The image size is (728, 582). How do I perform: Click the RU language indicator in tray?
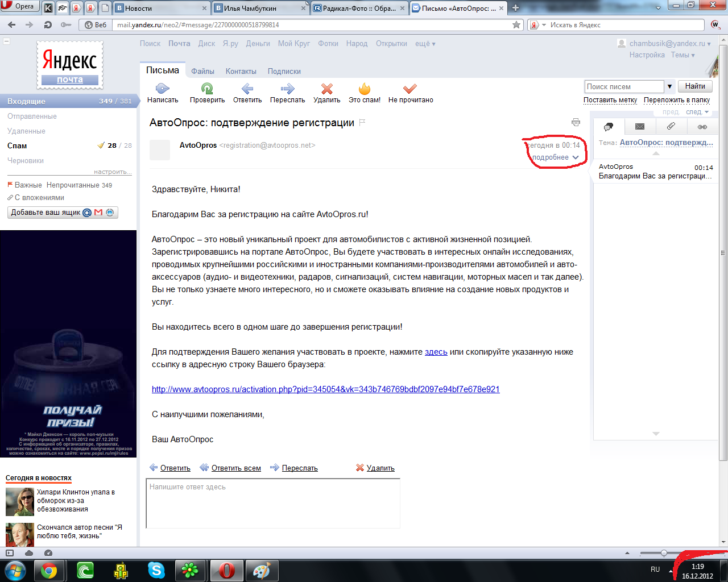pos(655,569)
